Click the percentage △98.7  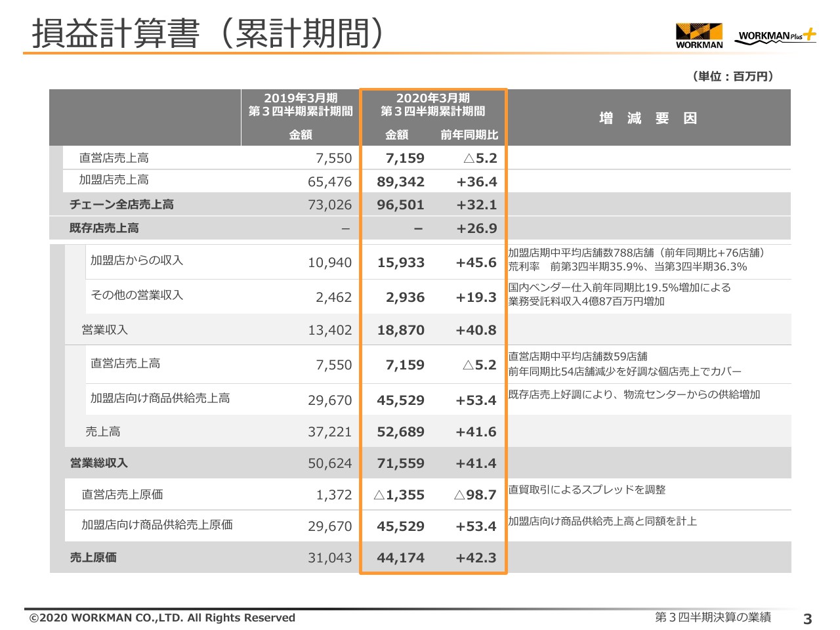click(475, 495)
